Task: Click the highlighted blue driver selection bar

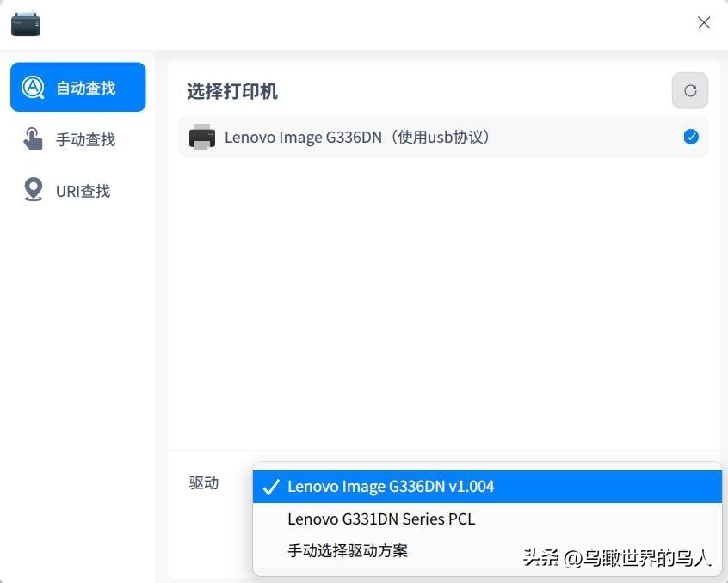Action: pos(486,487)
